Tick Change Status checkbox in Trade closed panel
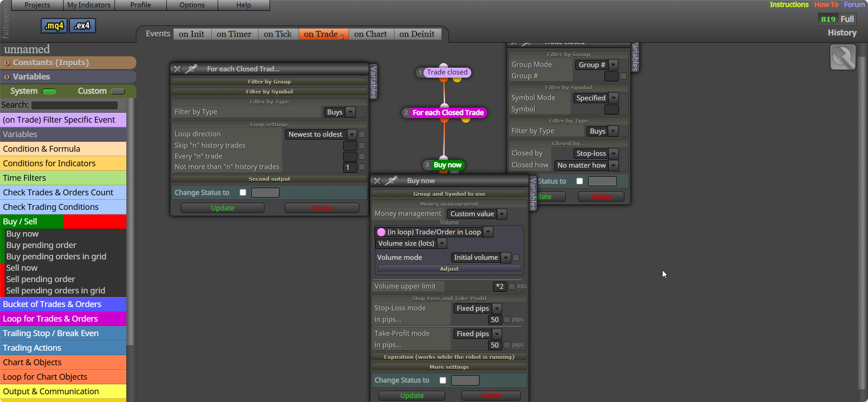 coord(579,181)
